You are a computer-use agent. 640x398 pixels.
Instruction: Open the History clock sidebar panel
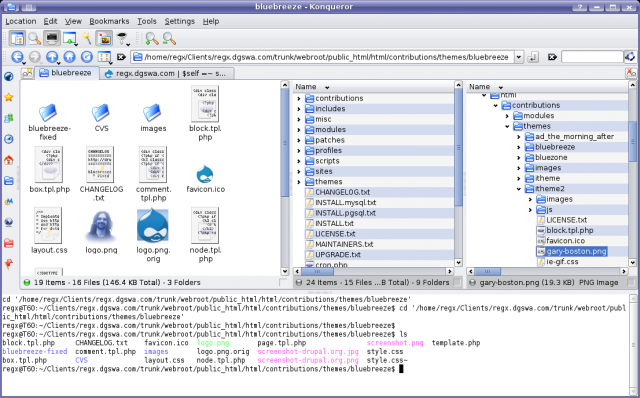9,139
